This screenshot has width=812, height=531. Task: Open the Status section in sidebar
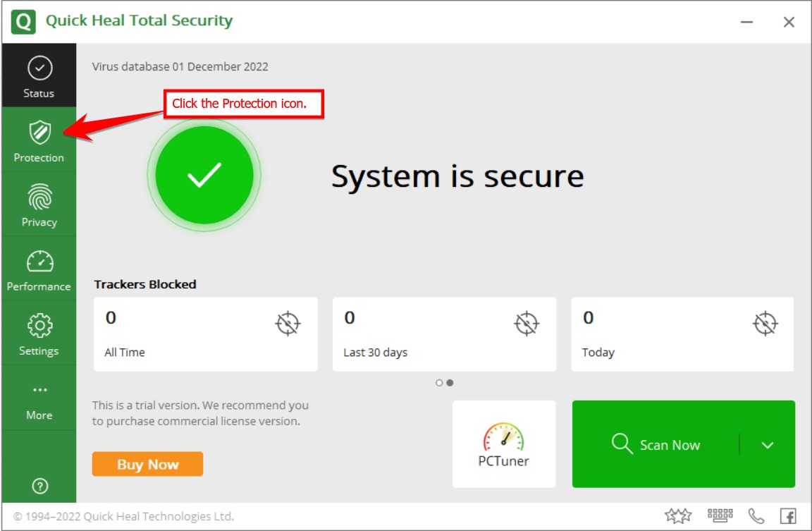(x=39, y=75)
